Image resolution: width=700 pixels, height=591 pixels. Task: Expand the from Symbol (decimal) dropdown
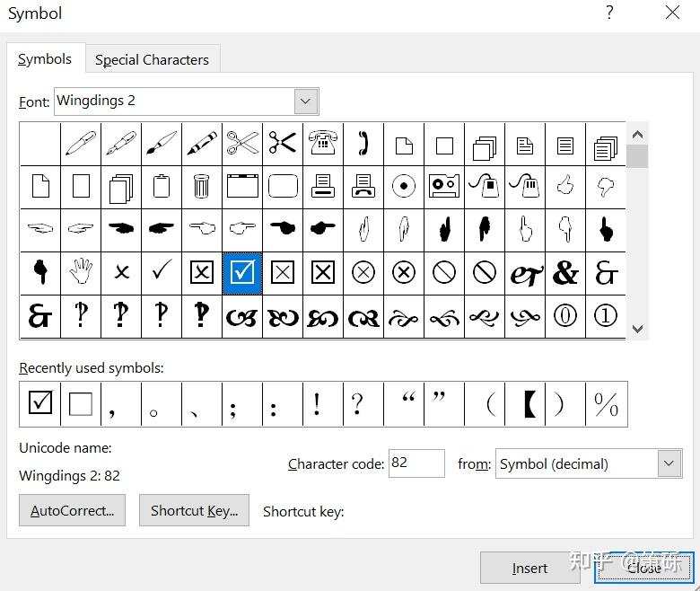[x=669, y=463]
